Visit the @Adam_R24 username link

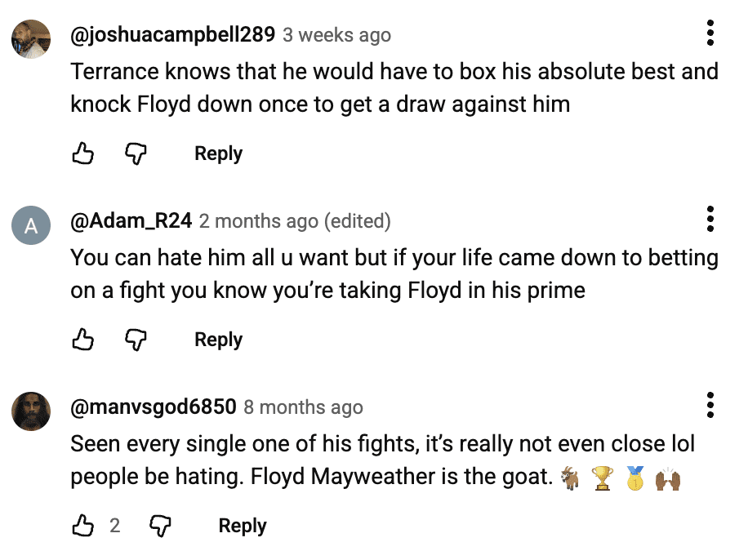point(131,221)
